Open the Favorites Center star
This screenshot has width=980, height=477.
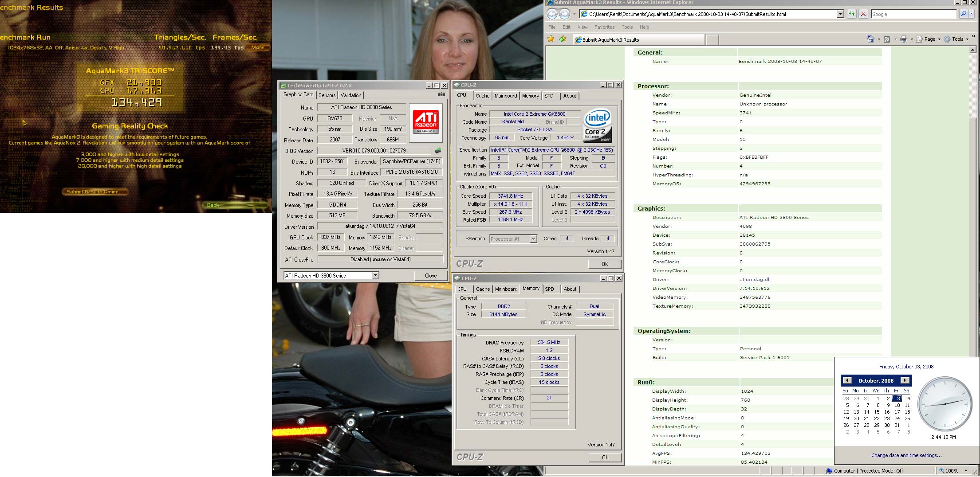pos(551,39)
